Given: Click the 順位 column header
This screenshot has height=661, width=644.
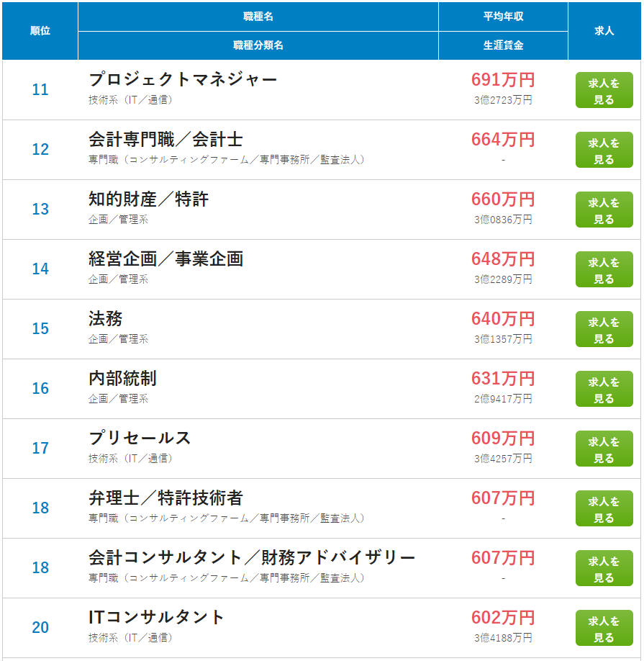Looking at the screenshot, I should click(40, 31).
